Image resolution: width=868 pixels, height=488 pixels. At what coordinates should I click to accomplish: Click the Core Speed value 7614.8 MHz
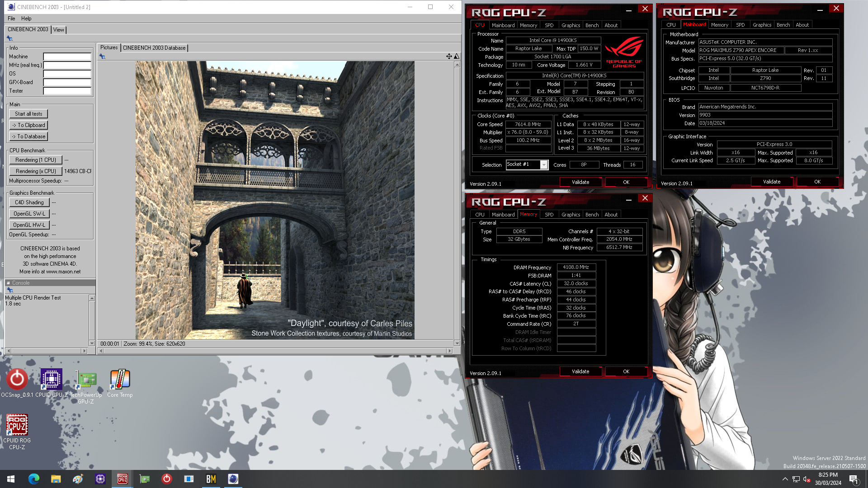(528, 124)
